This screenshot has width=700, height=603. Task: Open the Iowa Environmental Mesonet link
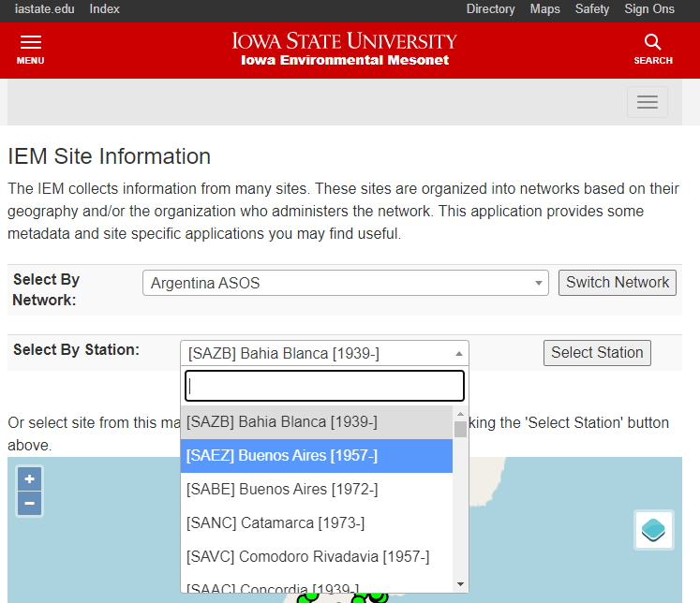coord(345,60)
